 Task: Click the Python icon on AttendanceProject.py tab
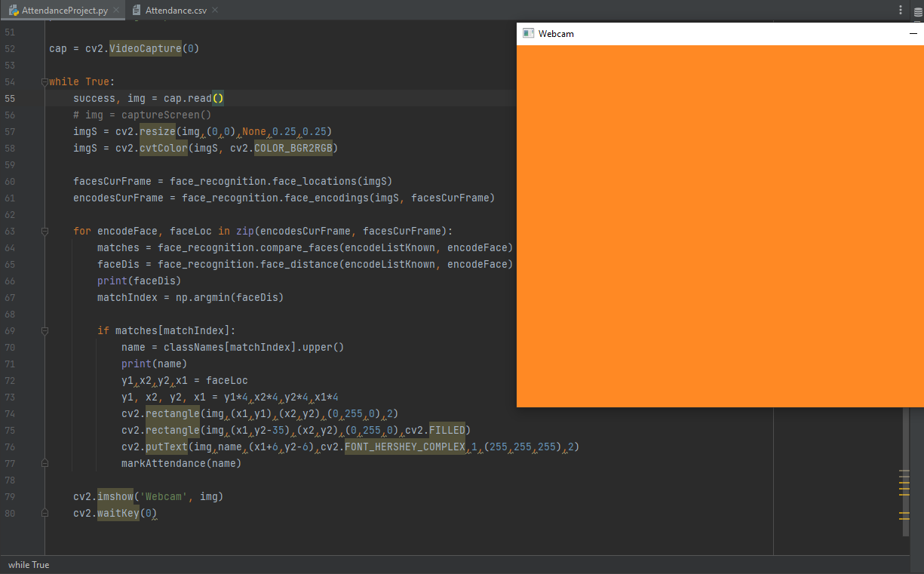(14, 11)
